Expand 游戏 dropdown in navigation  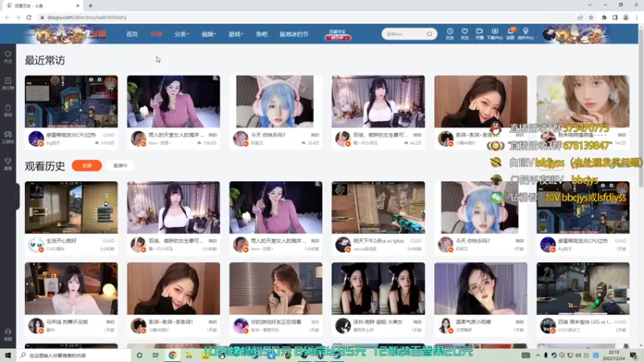point(235,34)
